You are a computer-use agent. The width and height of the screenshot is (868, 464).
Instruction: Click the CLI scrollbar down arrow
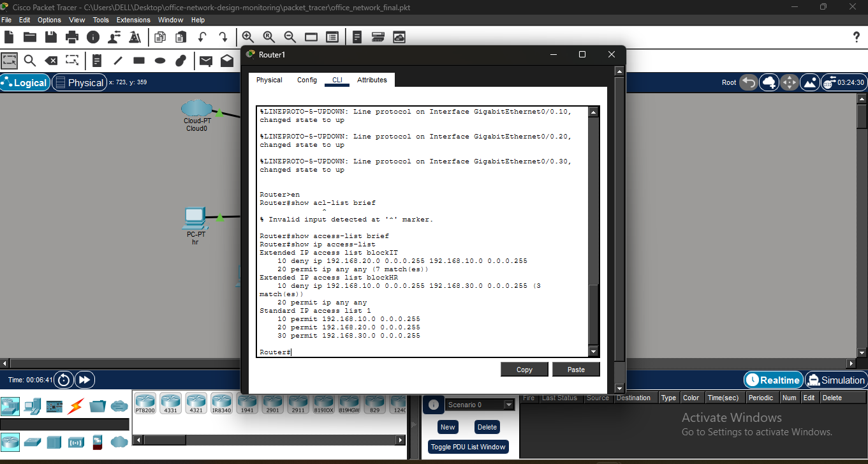tap(594, 352)
